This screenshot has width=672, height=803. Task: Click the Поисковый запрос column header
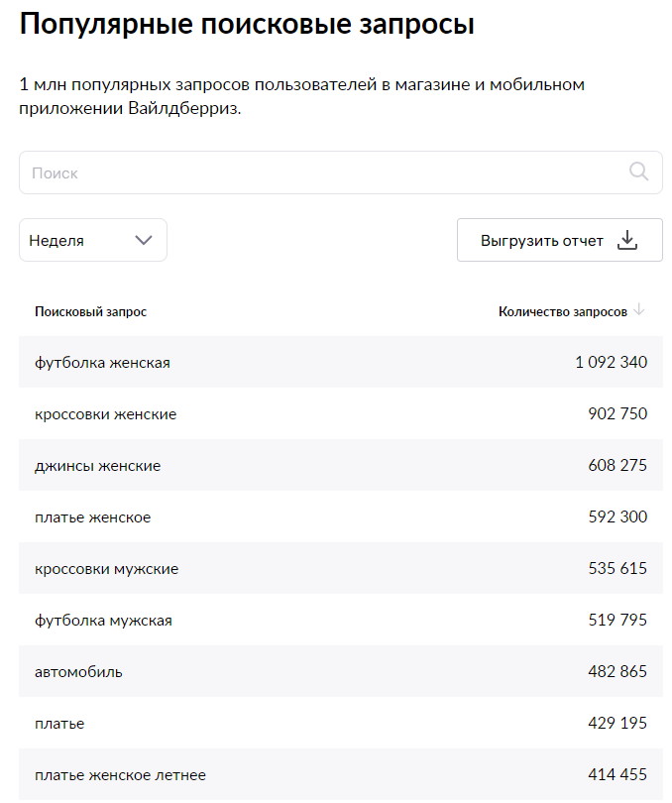[x=90, y=311]
